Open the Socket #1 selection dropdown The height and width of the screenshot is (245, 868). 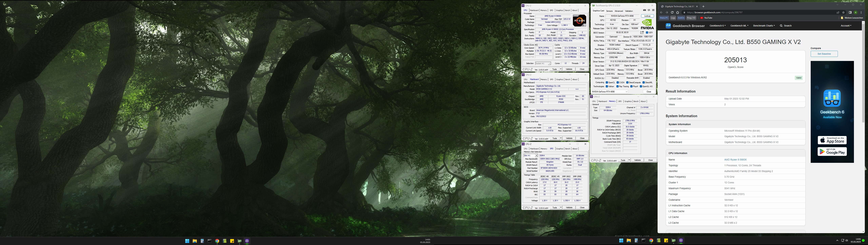(x=543, y=63)
